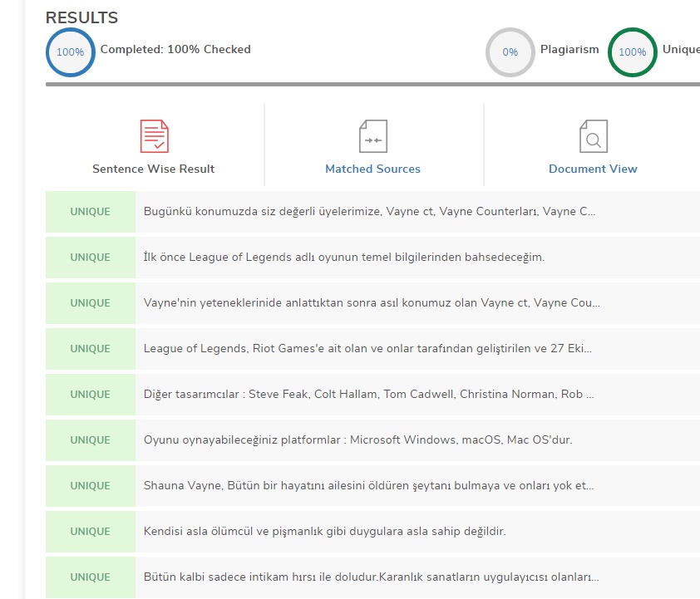Click the Document View magnifier icon
700x599 pixels.
[593, 136]
